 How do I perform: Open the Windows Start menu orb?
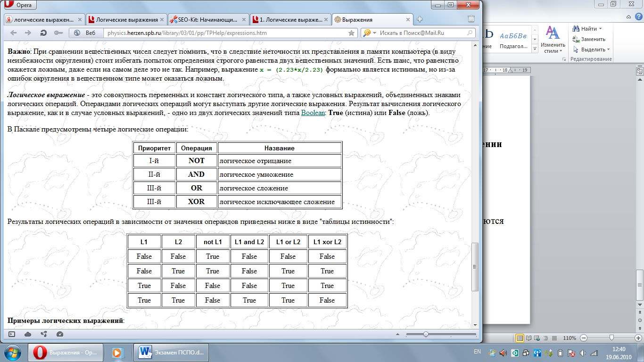click(x=13, y=352)
